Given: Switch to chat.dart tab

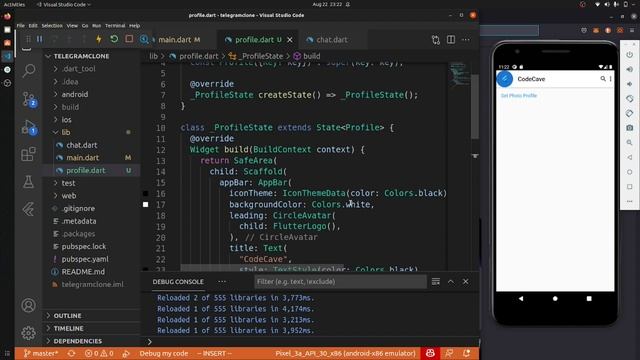Looking at the screenshot, I should [x=332, y=40].
